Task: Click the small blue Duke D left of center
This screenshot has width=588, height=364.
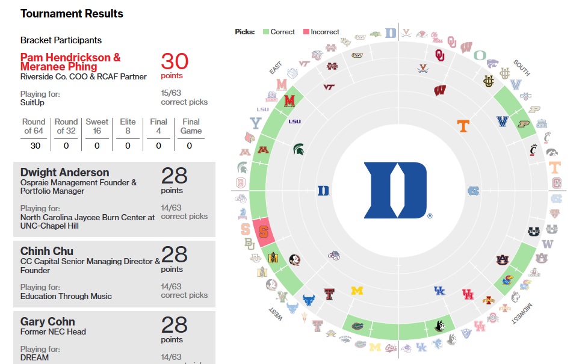Action: (x=323, y=191)
